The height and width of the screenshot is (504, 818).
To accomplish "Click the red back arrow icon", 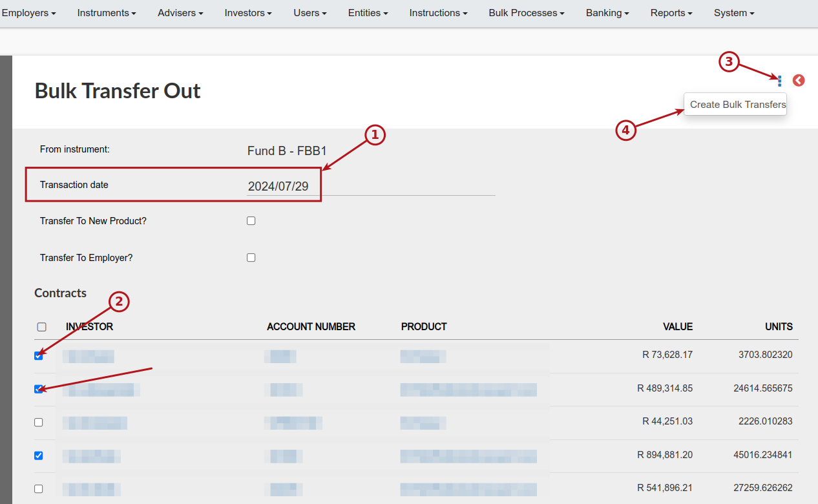I will (x=799, y=81).
